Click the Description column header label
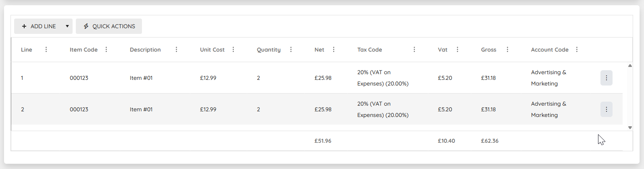This screenshot has height=169, width=644. [x=145, y=50]
